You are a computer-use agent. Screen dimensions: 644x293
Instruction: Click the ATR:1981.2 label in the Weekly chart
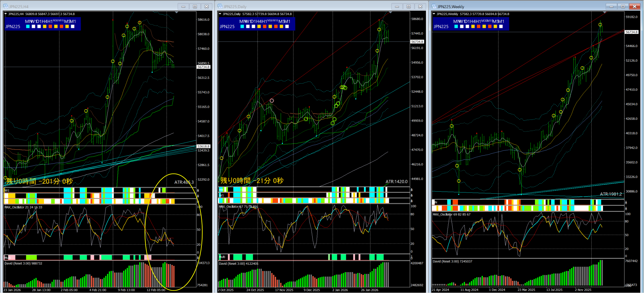click(x=611, y=194)
